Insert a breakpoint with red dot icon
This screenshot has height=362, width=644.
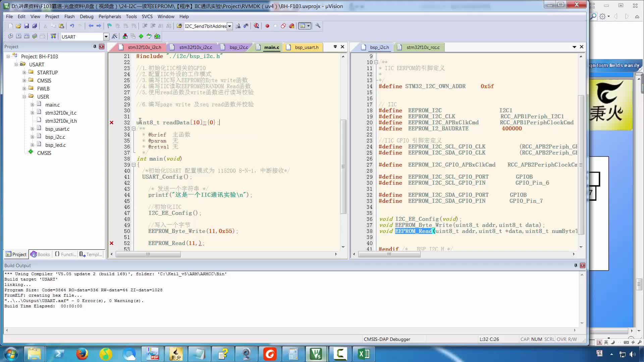click(267, 26)
